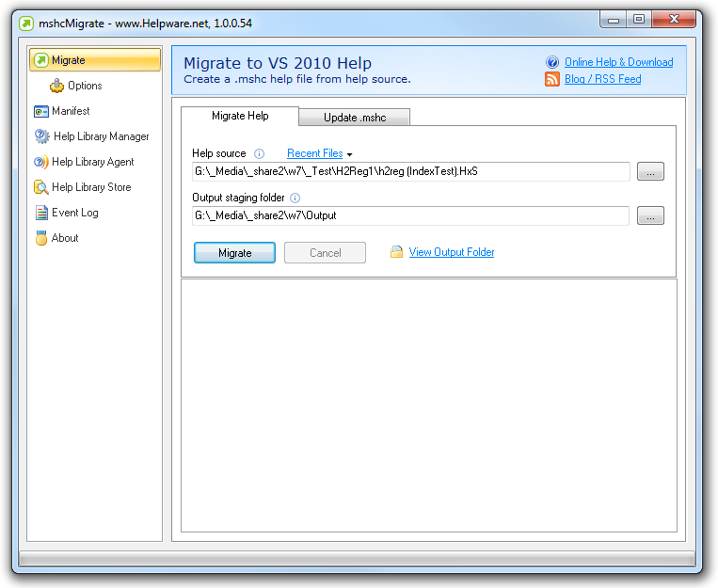Screen dimensions: 718x588
Task: Click the Help Library Agent icon
Action: (41, 162)
